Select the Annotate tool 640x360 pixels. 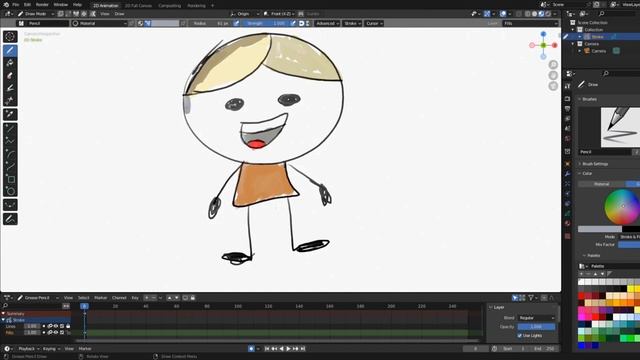click(10, 219)
